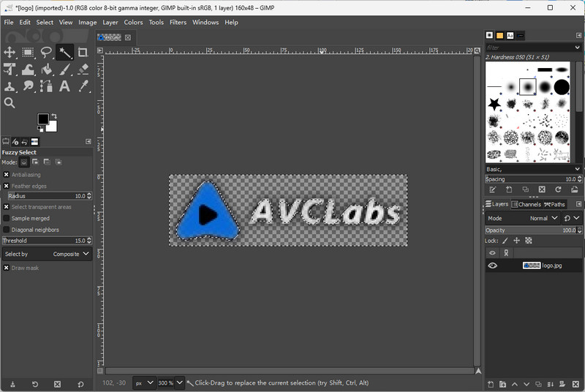585x392 pixels.
Task: Toggle the lock alpha channel icon
Action: (529, 241)
